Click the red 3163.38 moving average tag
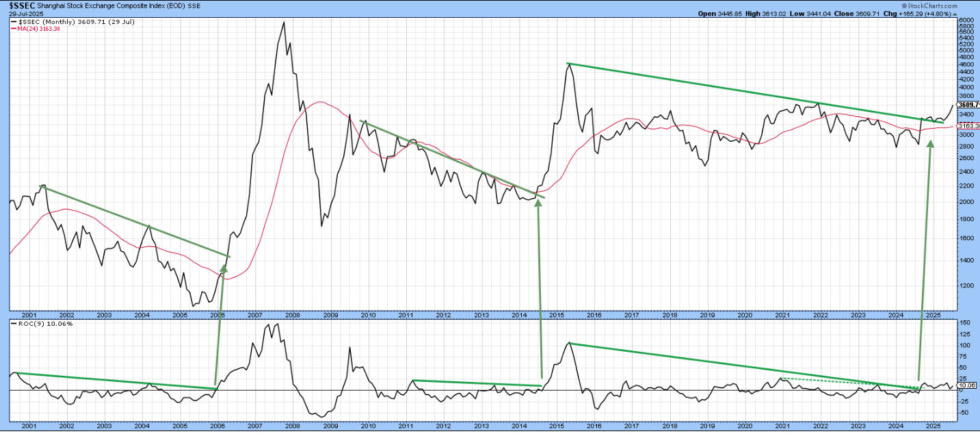Screen dimensions: 980x436 [969, 127]
